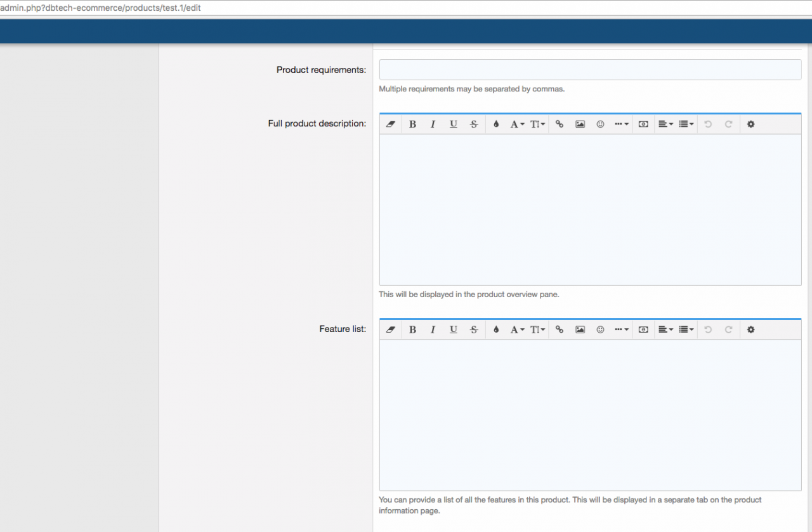Click the redo icon in the Feature list toolbar
Image resolution: width=812 pixels, height=532 pixels.
tap(728, 329)
